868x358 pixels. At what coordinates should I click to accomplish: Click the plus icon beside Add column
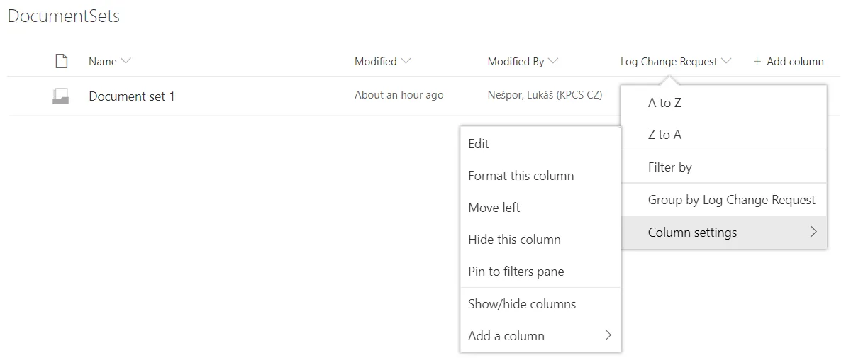[757, 62]
